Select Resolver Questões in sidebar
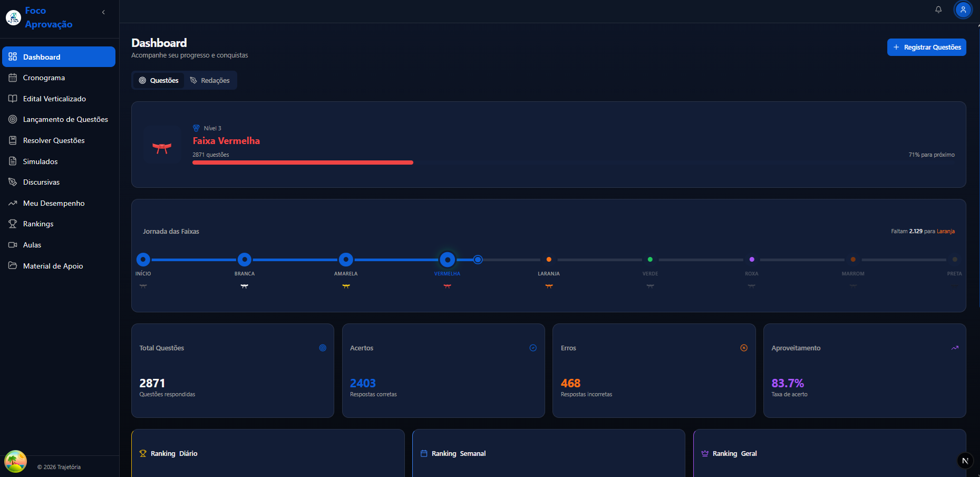 coord(59,140)
